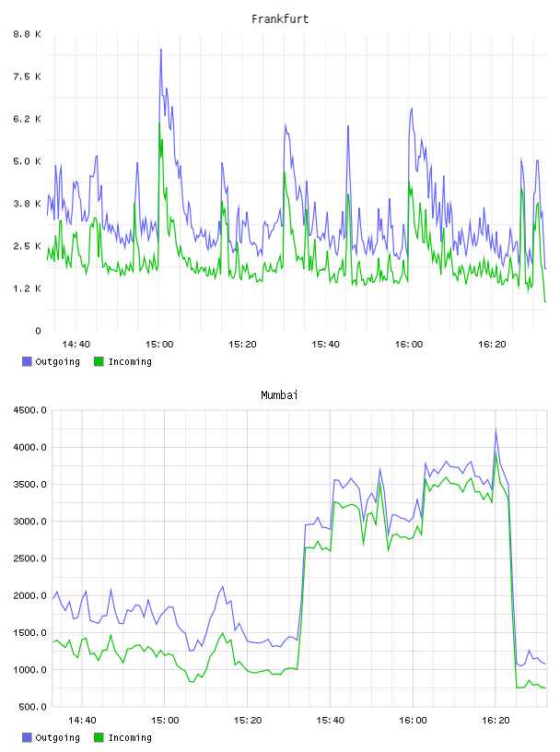Select Incoming legend label under Frankfurt chart
560x752 pixels.
[130, 362]
